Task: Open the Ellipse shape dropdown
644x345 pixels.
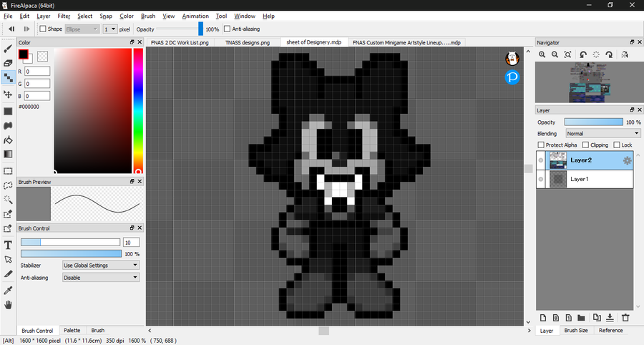Action: (82, 29)
